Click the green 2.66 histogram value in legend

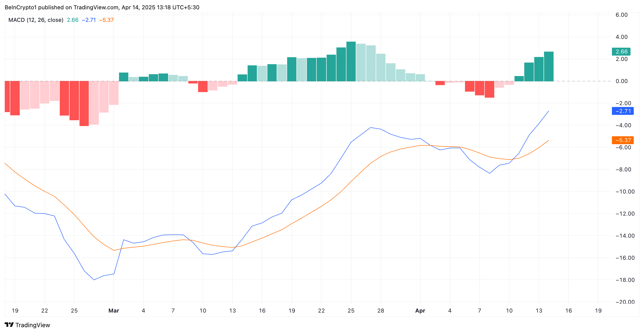[73, 20]
